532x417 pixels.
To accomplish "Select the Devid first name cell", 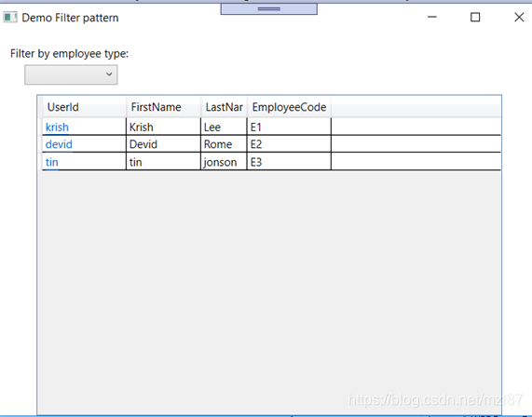I will click(164, 144).
